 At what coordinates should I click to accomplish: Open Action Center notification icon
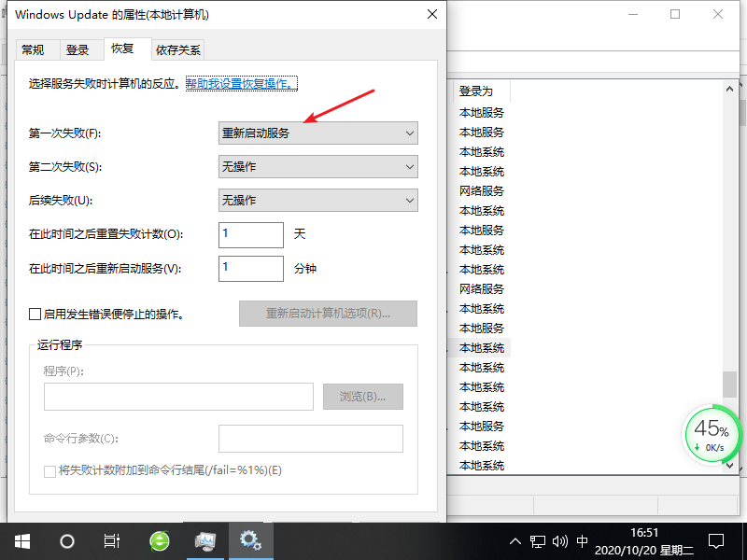pos(715,541)
